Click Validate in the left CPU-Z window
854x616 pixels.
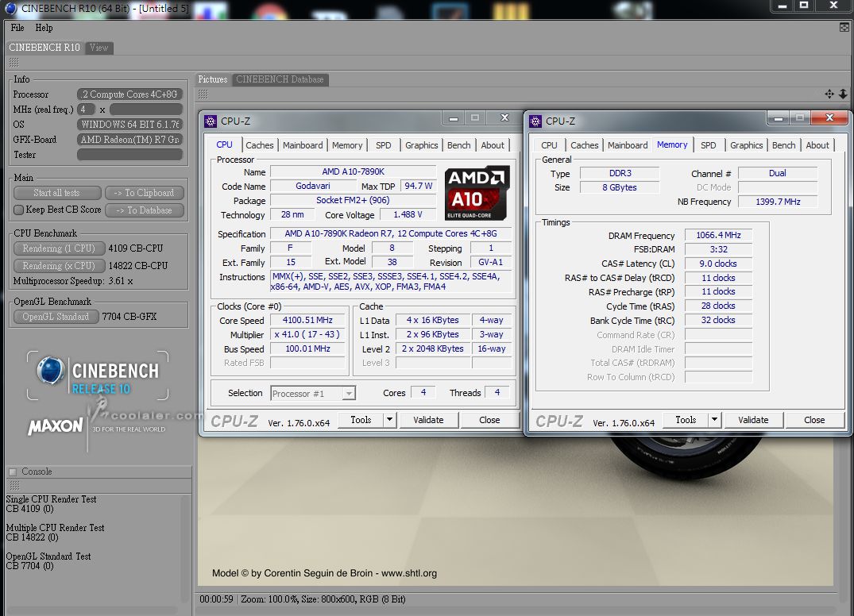428,420
